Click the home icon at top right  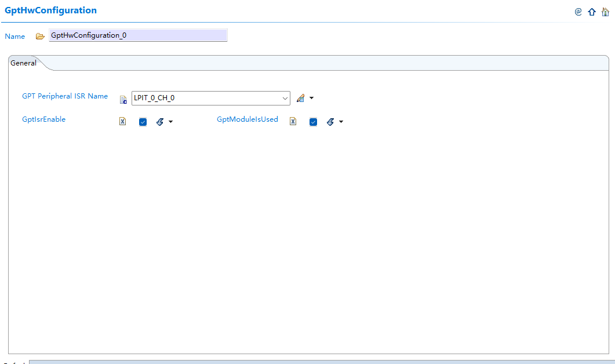tap(606, 12)
